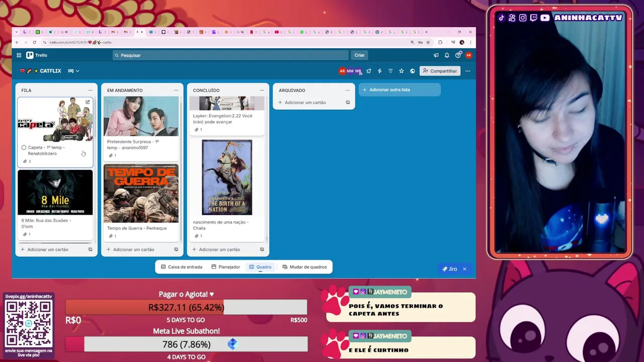Open the ARQUIVADO list actions menu

(x=348, y=90)
